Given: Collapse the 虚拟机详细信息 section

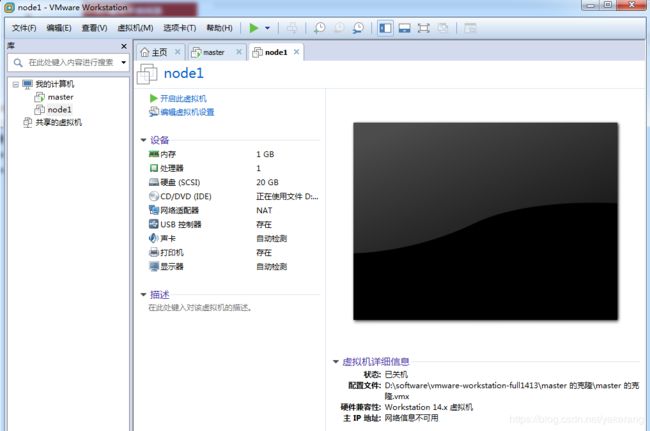Looking at the screenshot, I should [336, 362].
